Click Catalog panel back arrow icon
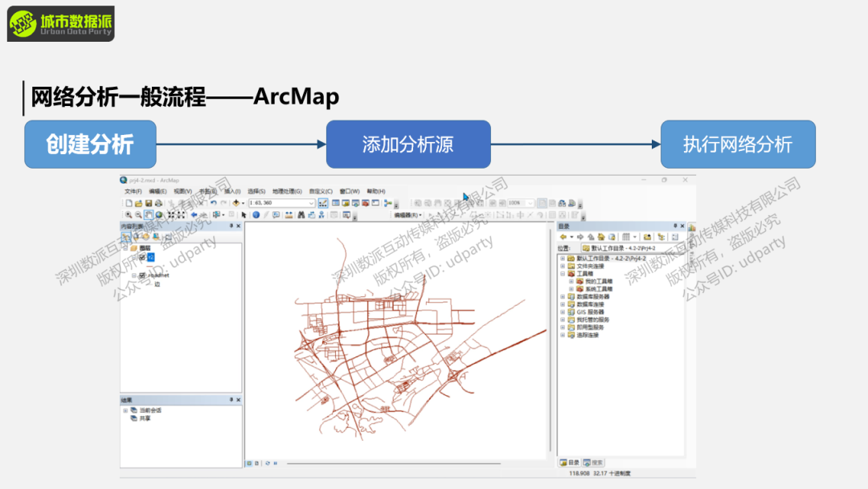 point(563,238)
